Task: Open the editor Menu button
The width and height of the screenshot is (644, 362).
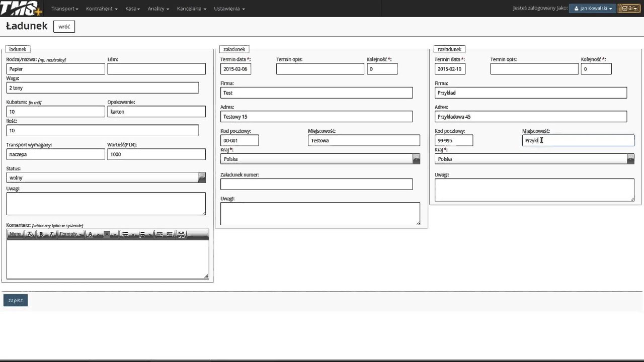Action: pos(15,234)
